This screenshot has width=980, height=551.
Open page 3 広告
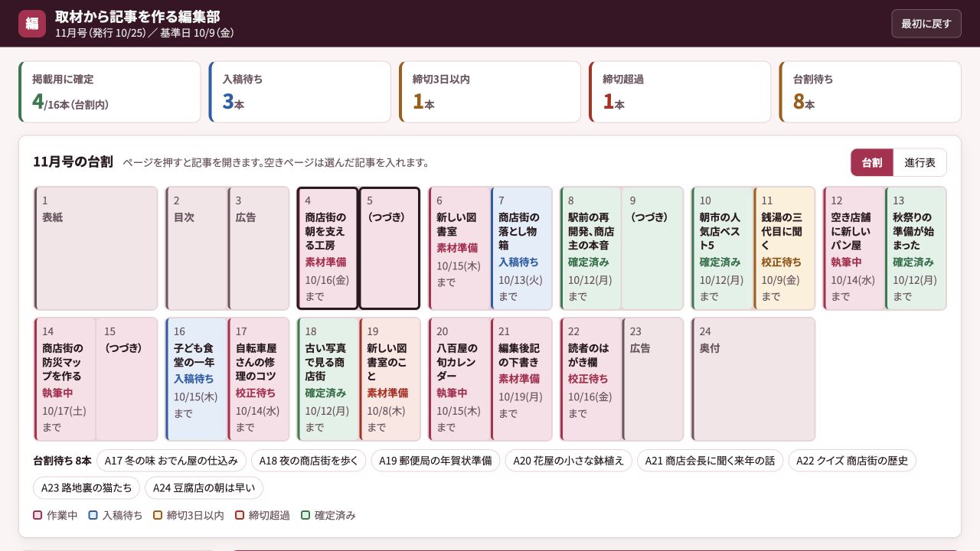pos(259,249)
